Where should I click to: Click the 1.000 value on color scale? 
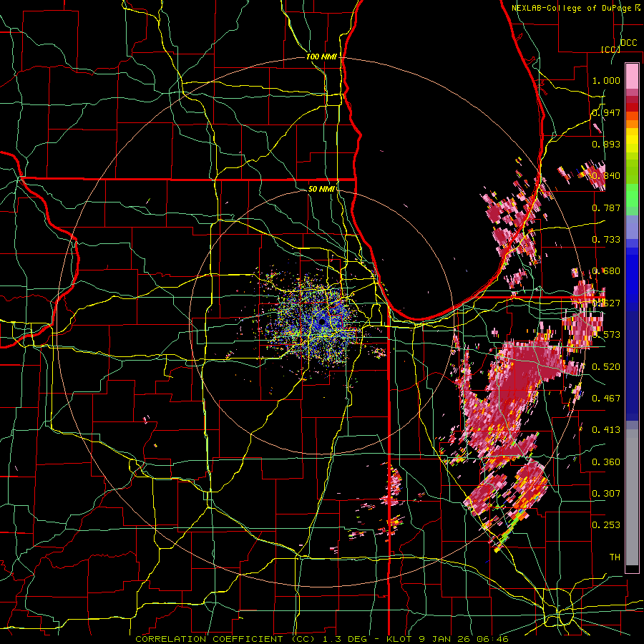pyautogui.click(x=606, y=80)
